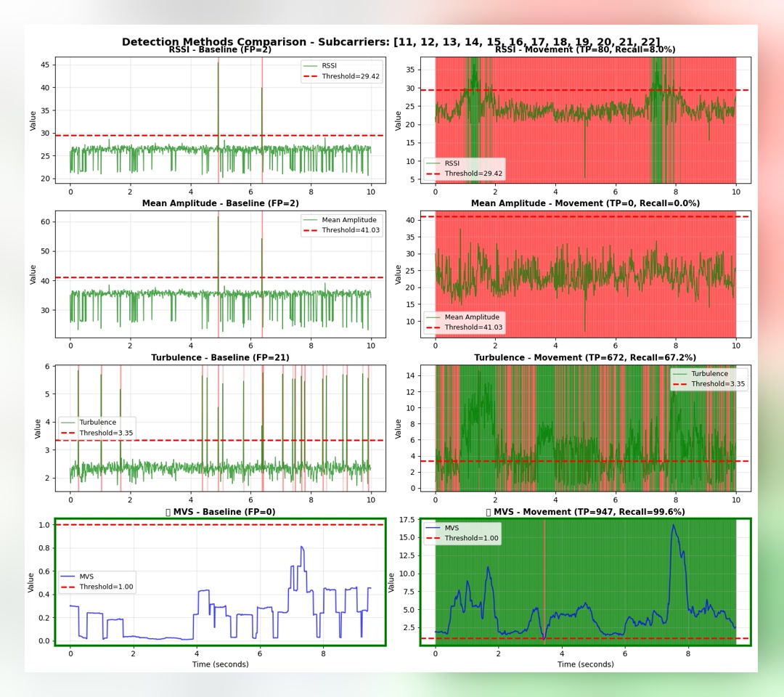Click the "17.5" y-axis tick of MVS Movement plot
Viewport: 784px width, 697px height.
[x=407, y=520]
